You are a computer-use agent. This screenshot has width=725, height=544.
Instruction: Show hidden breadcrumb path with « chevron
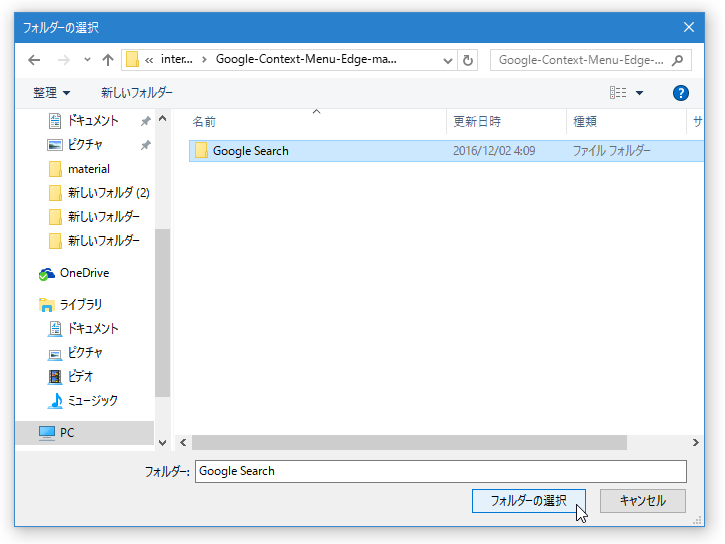click(149, 60)
